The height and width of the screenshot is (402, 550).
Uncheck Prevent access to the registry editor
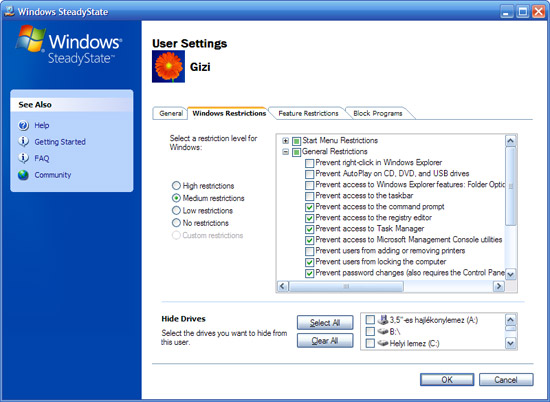[309, 218]
